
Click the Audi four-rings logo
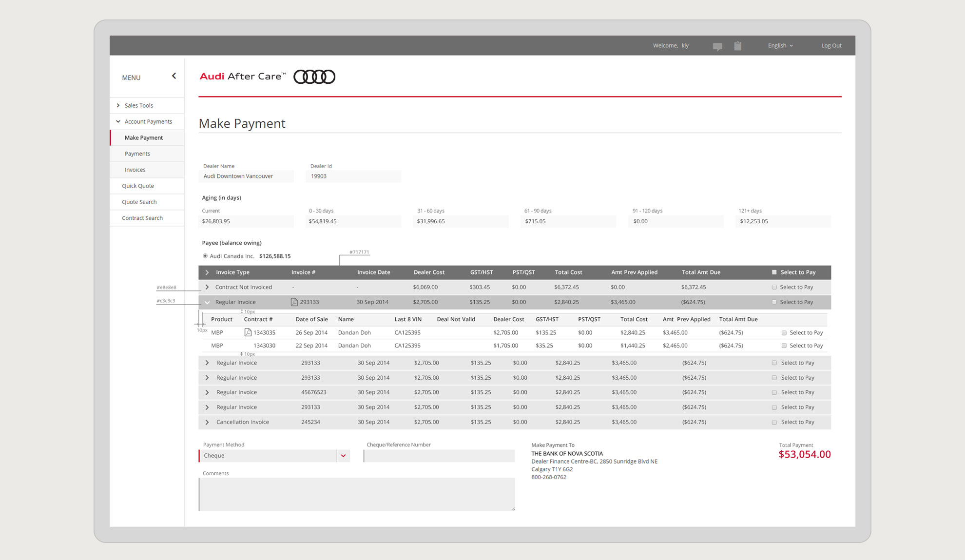pos(314,77)
